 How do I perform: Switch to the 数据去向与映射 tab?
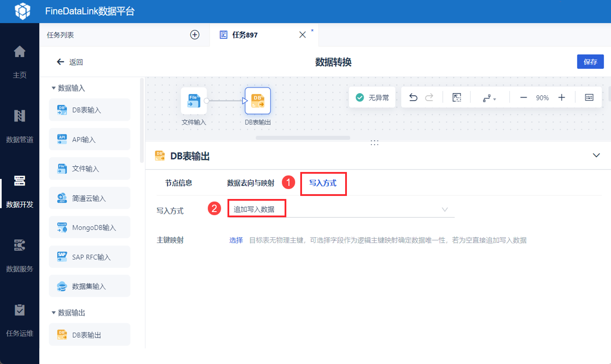tap(251, 183)
